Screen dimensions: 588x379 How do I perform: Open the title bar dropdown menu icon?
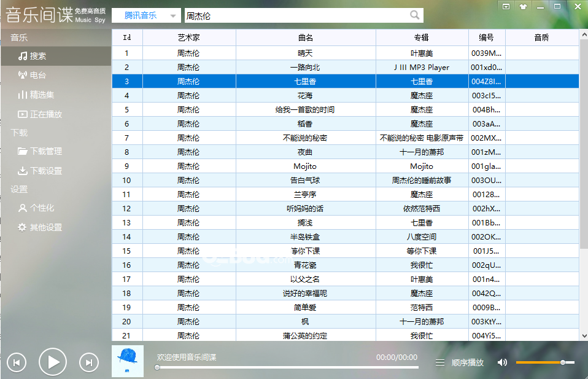pyautogui.click(x=506, y=6)
